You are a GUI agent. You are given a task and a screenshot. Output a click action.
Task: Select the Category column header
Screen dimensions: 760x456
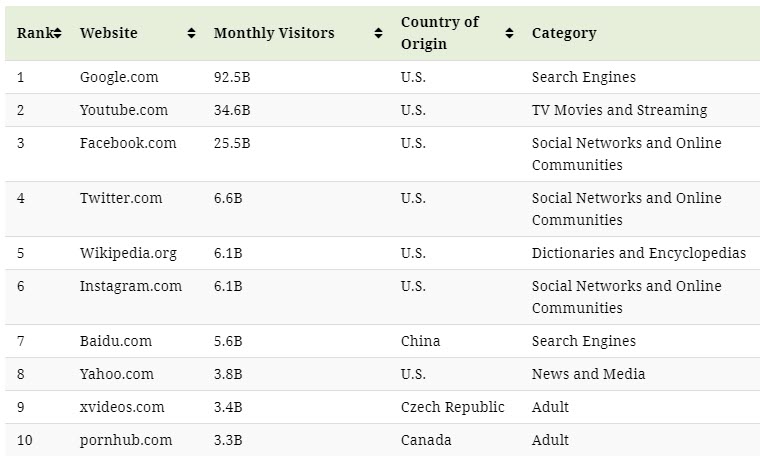(564, 33)
